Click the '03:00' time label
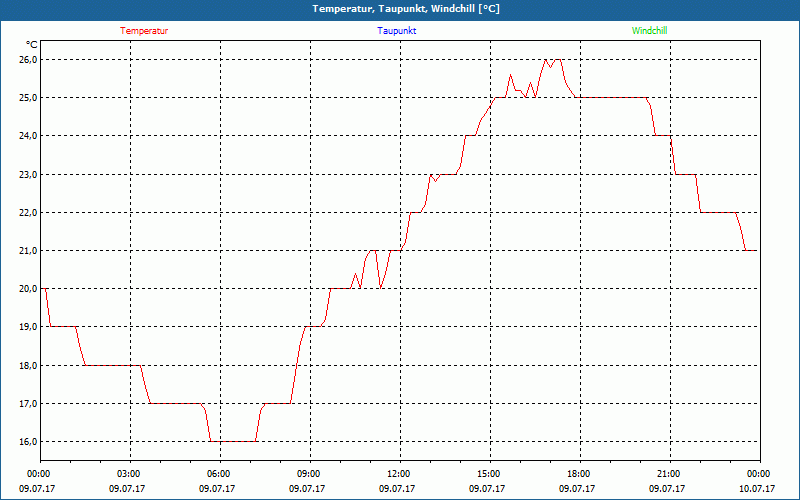This screenshot has width=800, height=500. (x=127, y=474)
